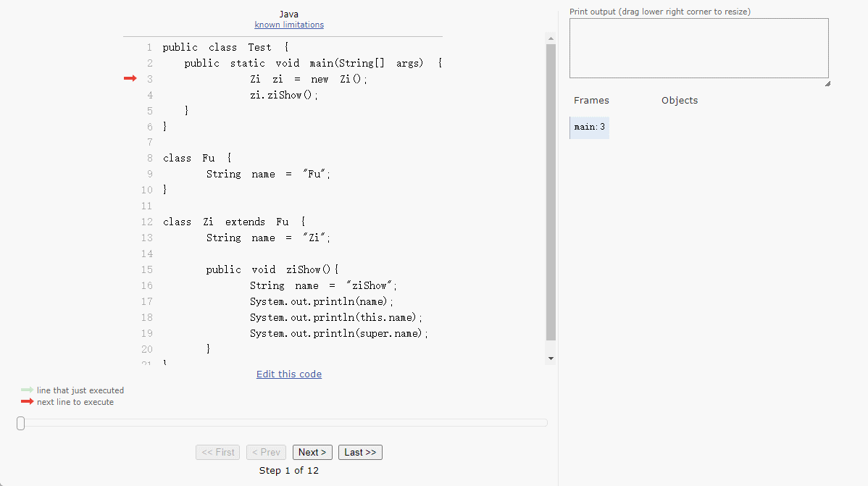868x486 pixels.
Task: Click the code pane scroll-down arrow
Action: (551, 358)
